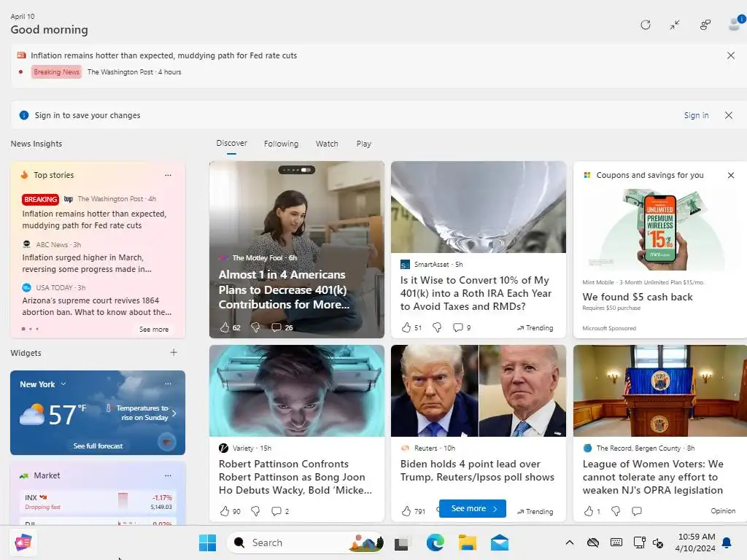Viewport: 747px width, 560px height.
Task: Dismiss the breaking news banner
Action: (x=731, y=55)
